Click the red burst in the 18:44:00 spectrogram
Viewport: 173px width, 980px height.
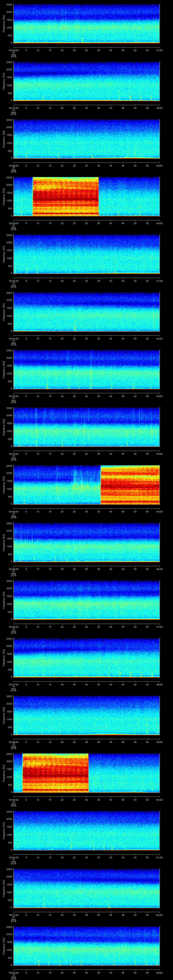coord(130,485)
